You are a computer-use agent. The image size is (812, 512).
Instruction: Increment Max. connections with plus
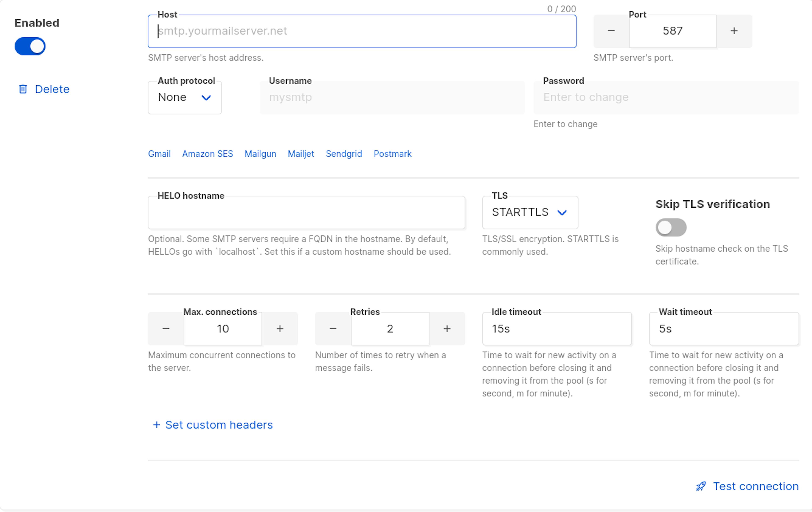[280, 329]
